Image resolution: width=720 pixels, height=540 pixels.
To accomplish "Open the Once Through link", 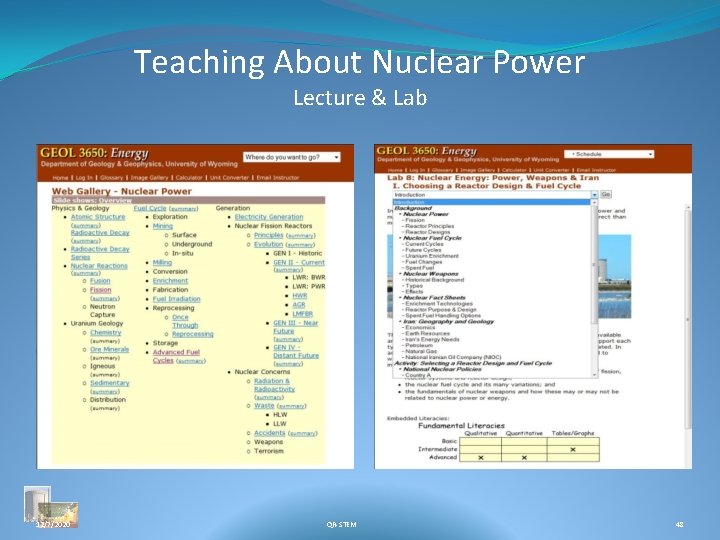I will click(x=185, y=321).
